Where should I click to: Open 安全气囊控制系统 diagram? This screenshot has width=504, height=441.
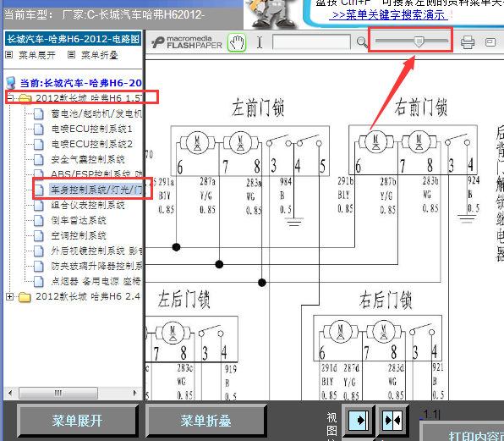click(x=88, y=159)
